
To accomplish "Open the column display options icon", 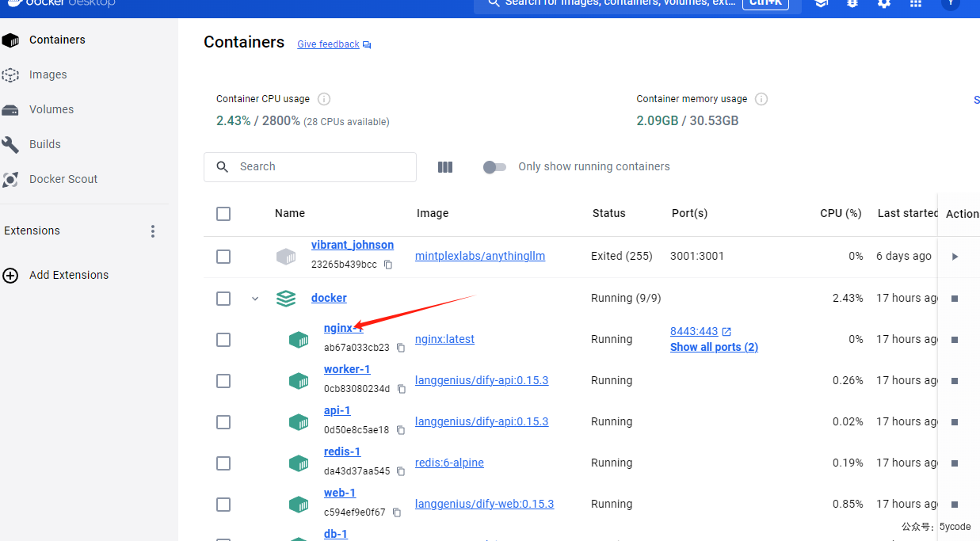I will (445, 167).
